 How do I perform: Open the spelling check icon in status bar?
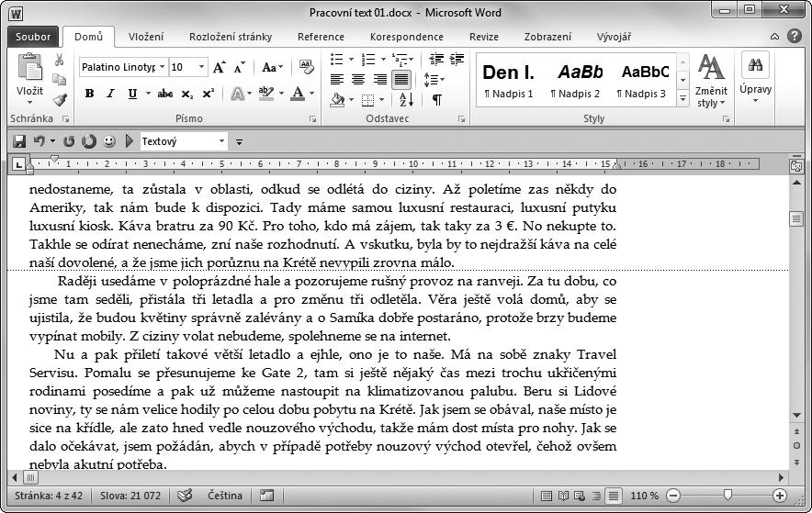click(x=185, y=496)
